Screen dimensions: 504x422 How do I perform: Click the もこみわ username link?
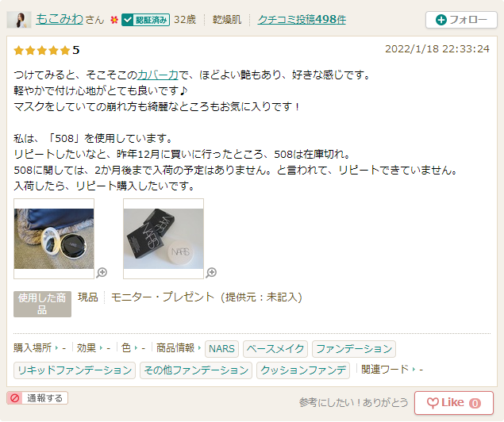pyautogui.click(x=60, y=19)
